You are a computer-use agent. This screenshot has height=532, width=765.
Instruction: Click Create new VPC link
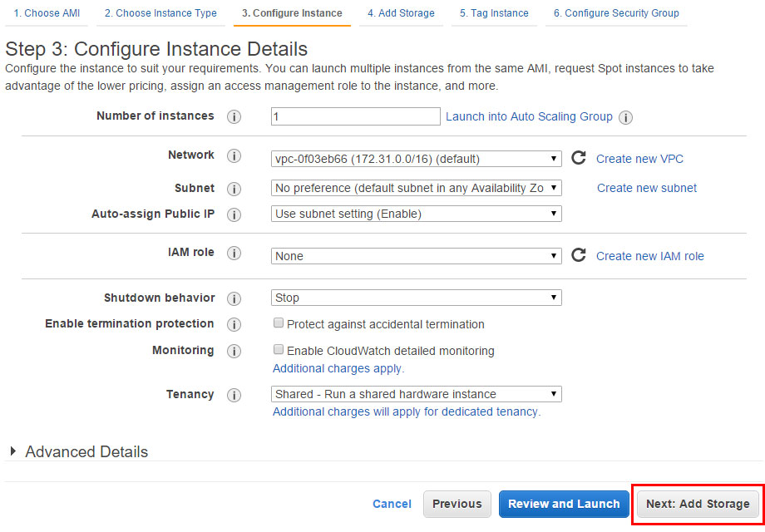(x=639, y=159)
